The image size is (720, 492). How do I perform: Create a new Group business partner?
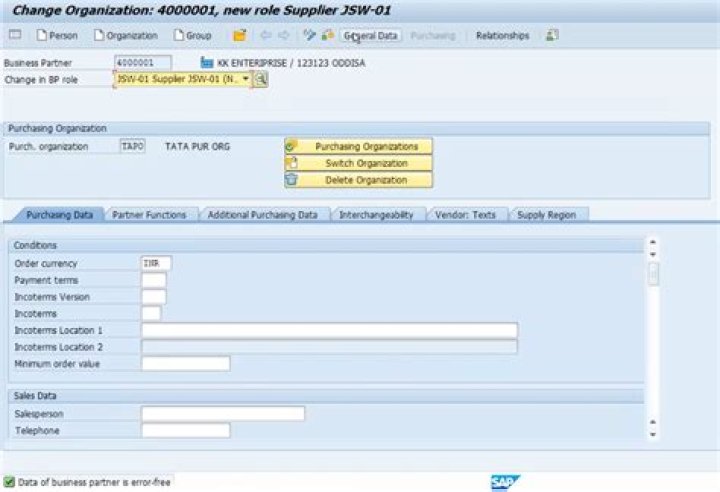click(192, 36)
